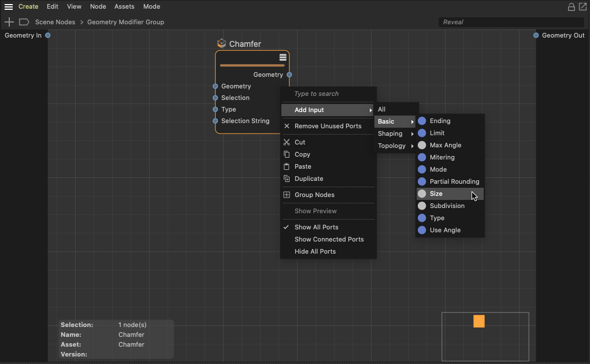Click Scene Nodes breadcrumb link

pos(55,22)
